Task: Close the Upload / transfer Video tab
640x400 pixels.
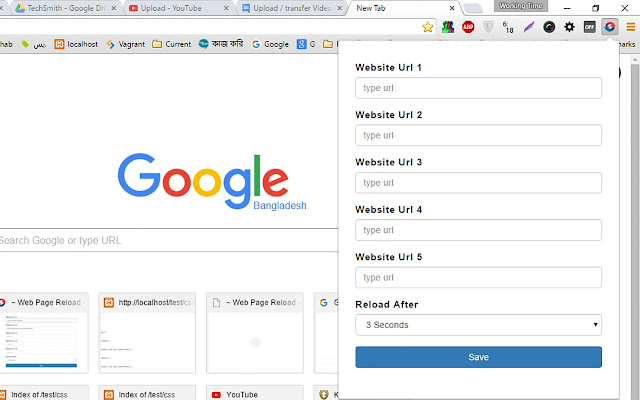Action: pyautogui.click(x=339, y=8)
